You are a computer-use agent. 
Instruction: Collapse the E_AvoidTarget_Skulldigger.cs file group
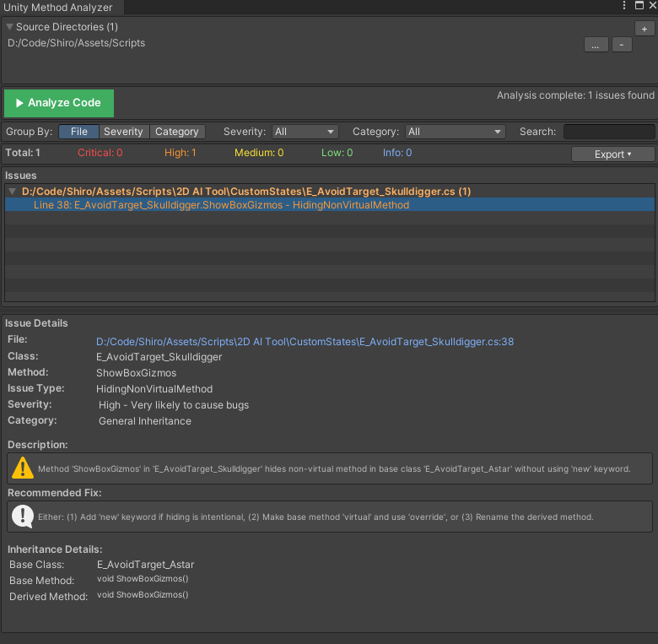[x=13, y=192]
